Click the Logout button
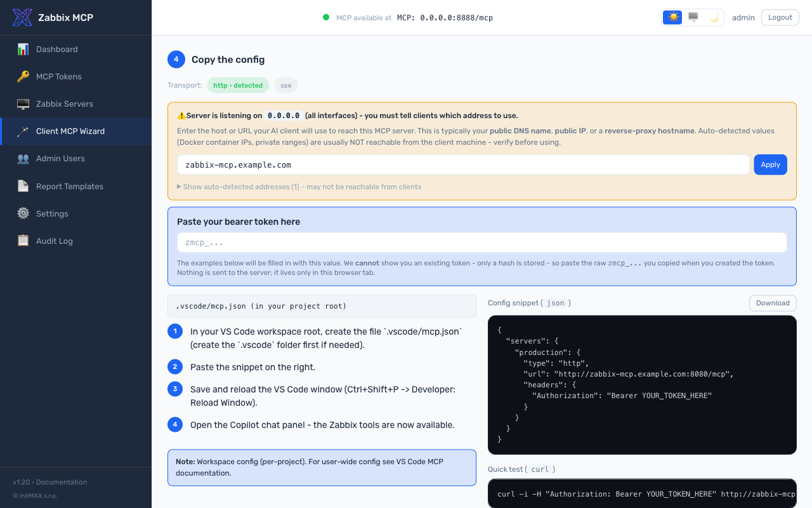 click(x=780, y=17)
